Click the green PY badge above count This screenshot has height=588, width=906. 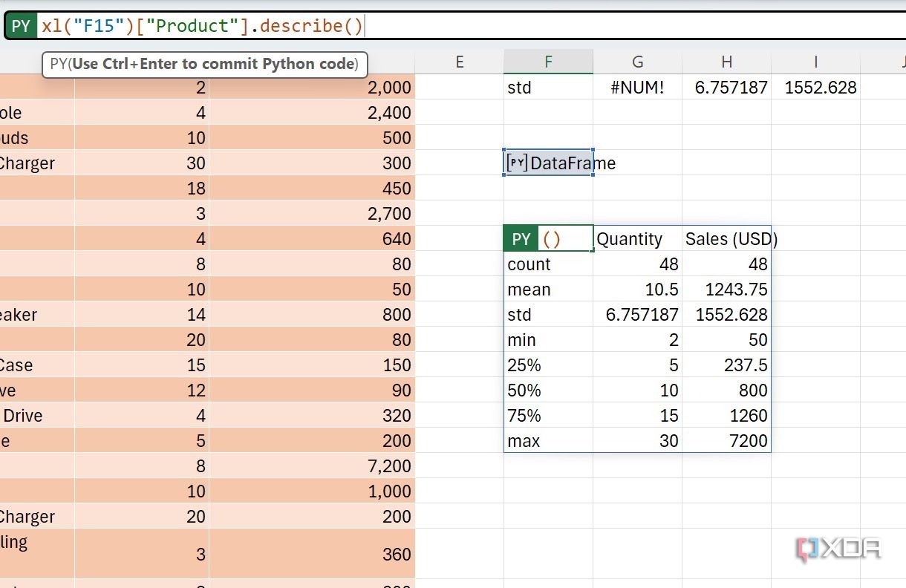521,239
